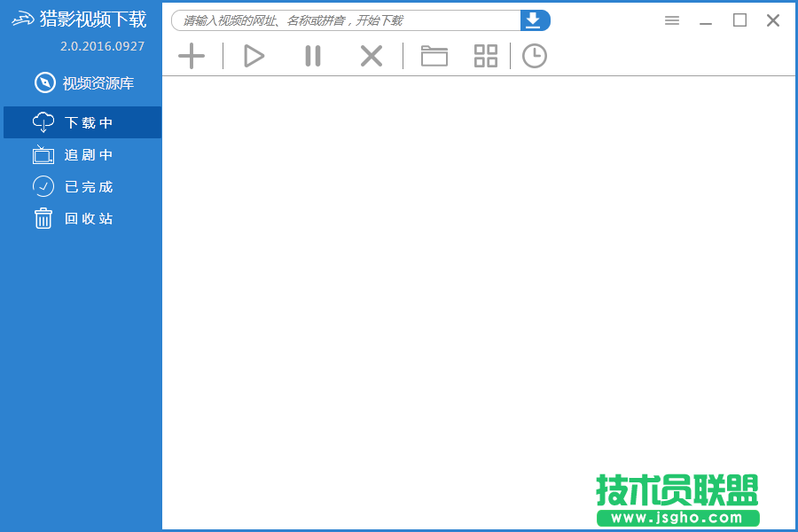Pause downloads using the pause icon

point(312,56)
